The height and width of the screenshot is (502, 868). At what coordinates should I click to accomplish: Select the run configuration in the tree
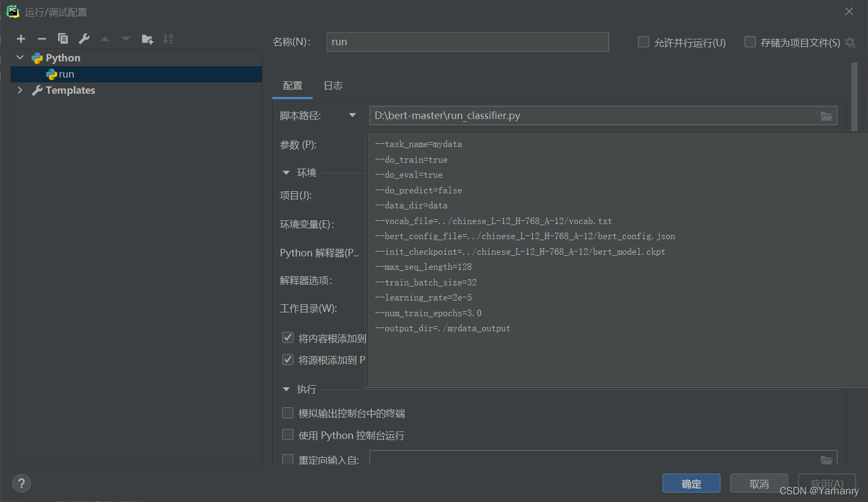[137, 74]
